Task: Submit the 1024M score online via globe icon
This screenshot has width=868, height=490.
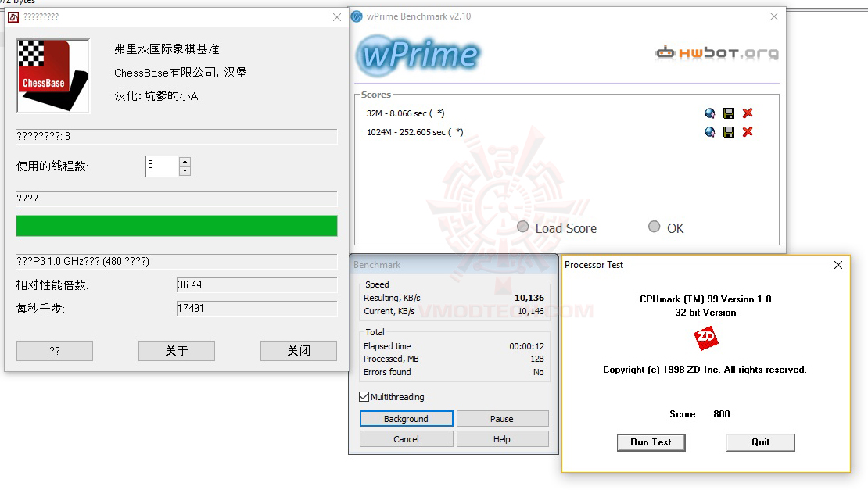Action: [x=710, y=132]
